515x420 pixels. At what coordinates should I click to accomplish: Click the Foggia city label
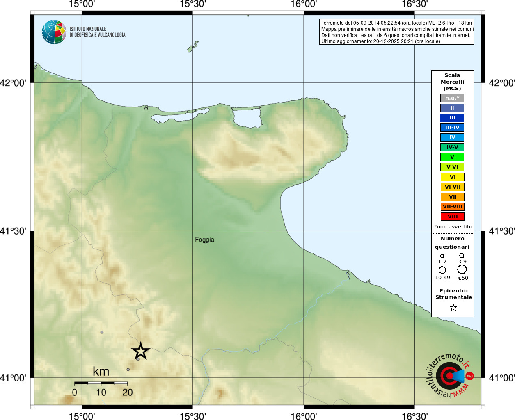204,240
